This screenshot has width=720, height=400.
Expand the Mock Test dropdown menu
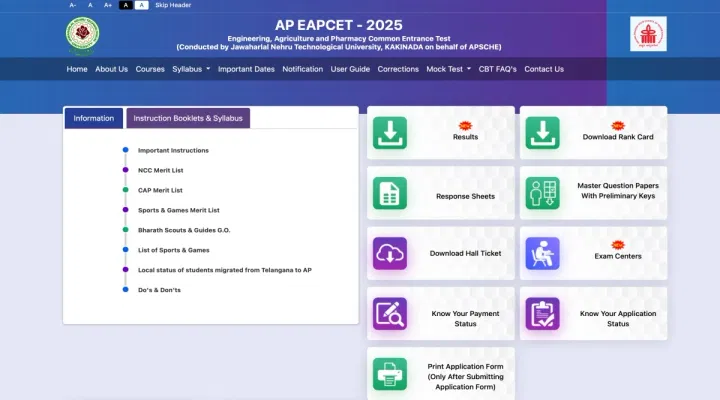point(449,69)
